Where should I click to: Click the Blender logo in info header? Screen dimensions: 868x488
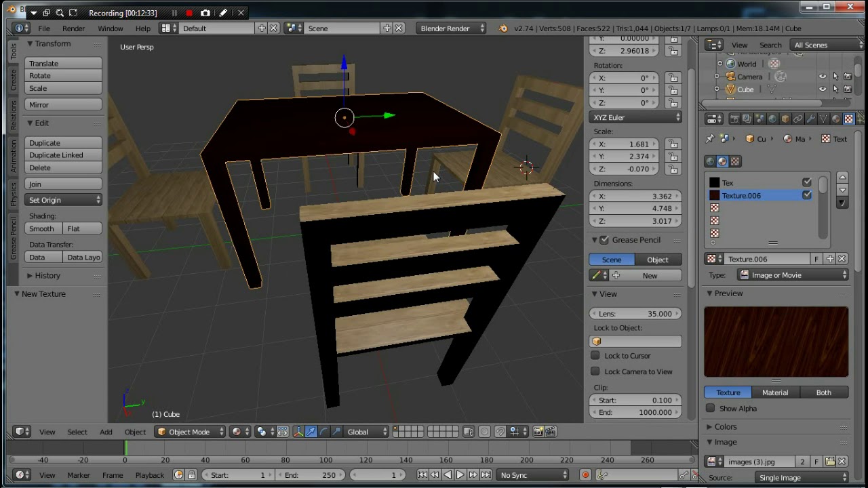502,28
